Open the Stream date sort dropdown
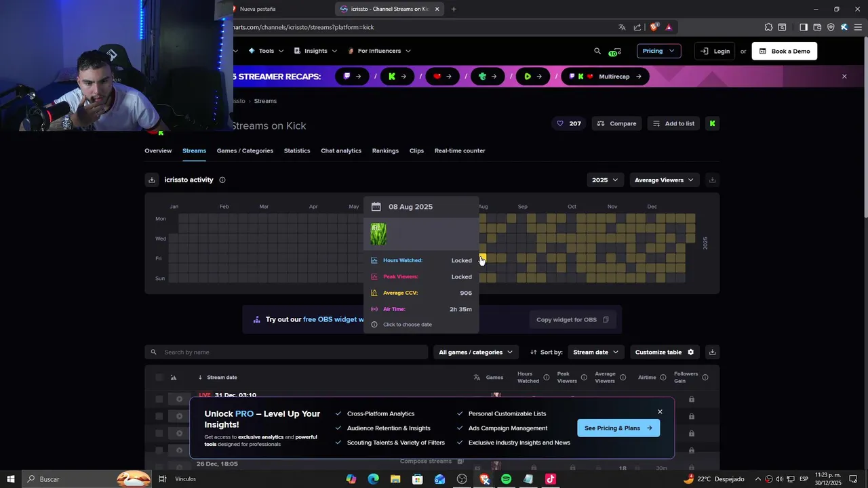The image size is (868, 488). 596,352
